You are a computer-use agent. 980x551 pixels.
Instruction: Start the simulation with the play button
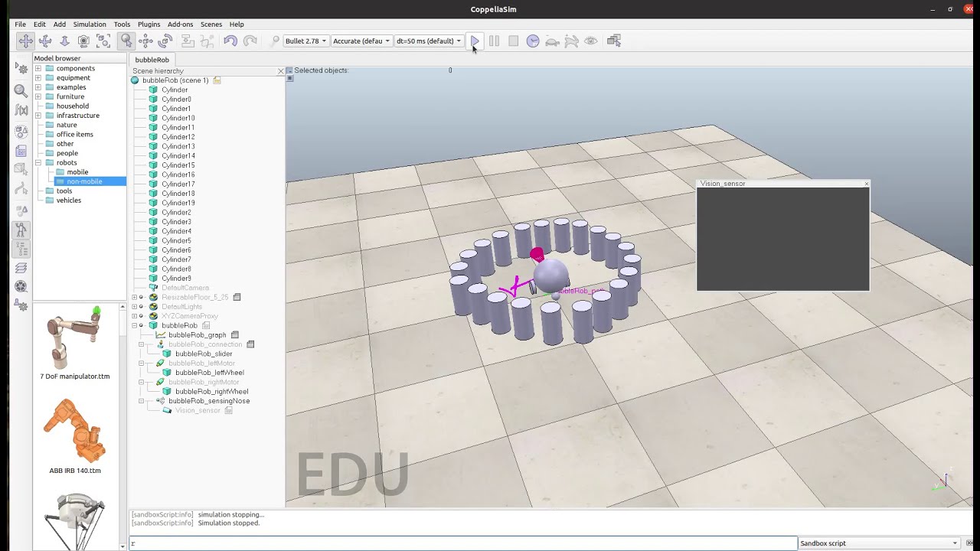475,41
